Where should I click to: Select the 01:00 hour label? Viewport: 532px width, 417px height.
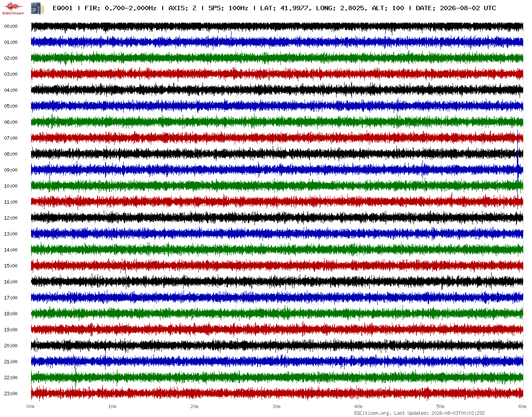tap(11, 42)
